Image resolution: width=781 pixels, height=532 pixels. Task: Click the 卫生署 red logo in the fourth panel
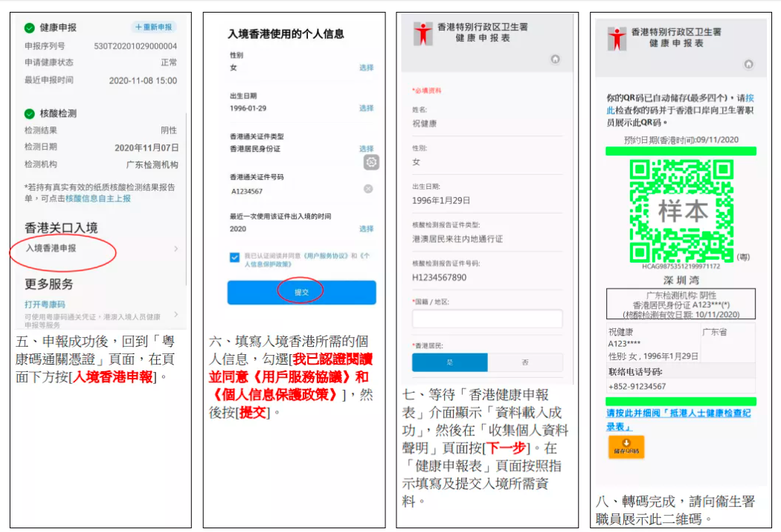[617, 39]
